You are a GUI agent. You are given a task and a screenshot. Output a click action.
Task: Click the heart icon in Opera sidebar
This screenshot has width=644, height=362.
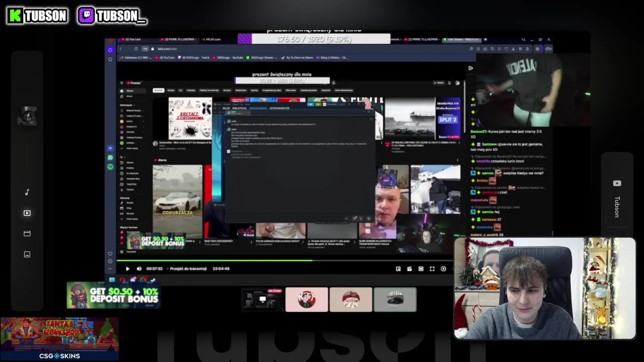pyautogui.click(x=110, y=253)
